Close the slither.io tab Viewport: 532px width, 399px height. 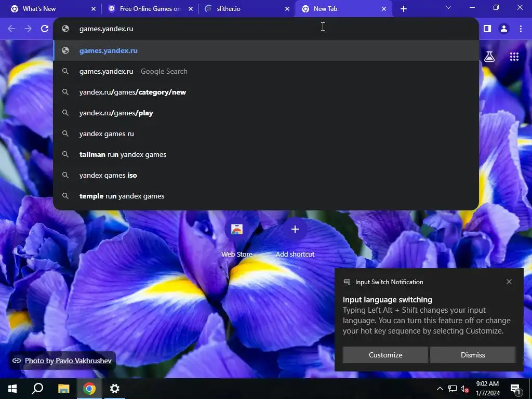(287, 9)
